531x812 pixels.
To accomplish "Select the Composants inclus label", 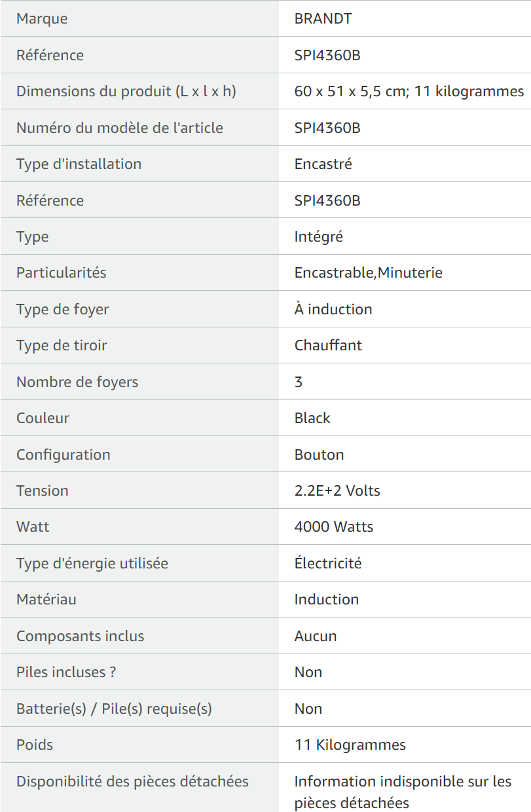I will pos(81,636).
